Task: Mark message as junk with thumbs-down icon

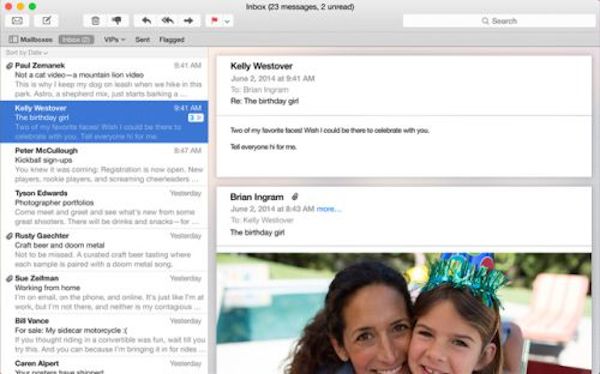Action: 117,21
